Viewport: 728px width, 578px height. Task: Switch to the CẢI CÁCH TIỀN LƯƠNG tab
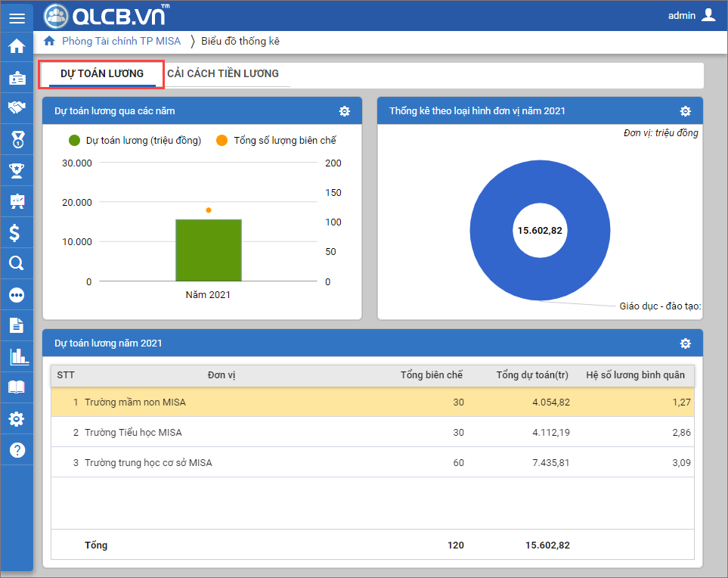222,74
